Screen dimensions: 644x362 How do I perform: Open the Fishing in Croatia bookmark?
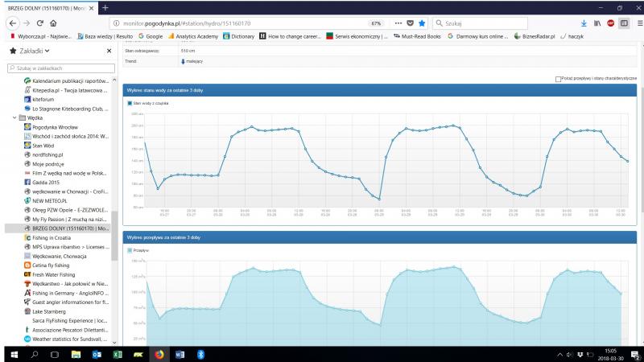click(x=52, y=238)
